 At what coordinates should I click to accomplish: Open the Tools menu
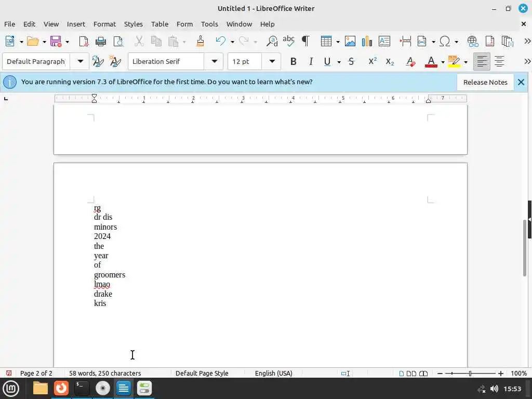click(209, 24)
